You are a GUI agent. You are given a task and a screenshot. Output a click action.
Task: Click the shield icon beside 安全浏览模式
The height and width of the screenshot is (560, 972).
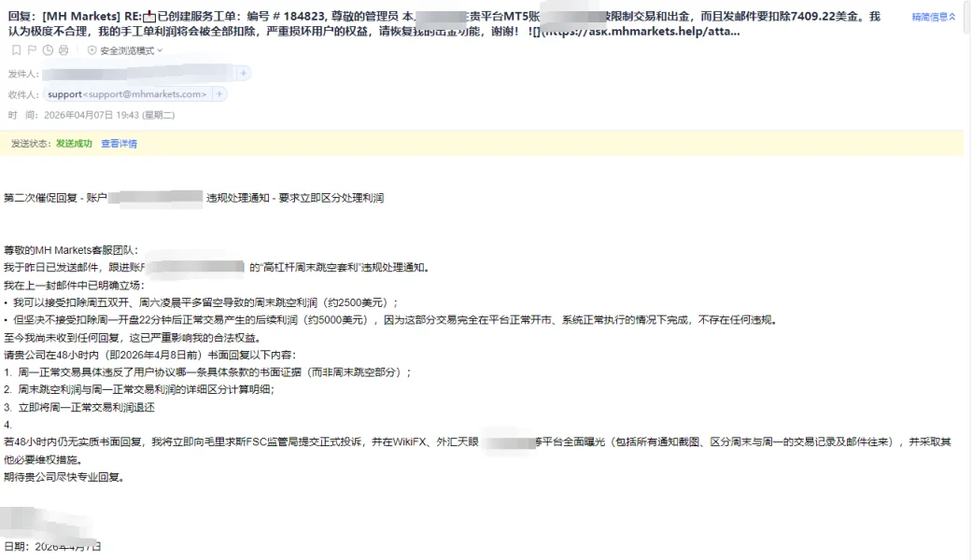(x=92, y=50)
